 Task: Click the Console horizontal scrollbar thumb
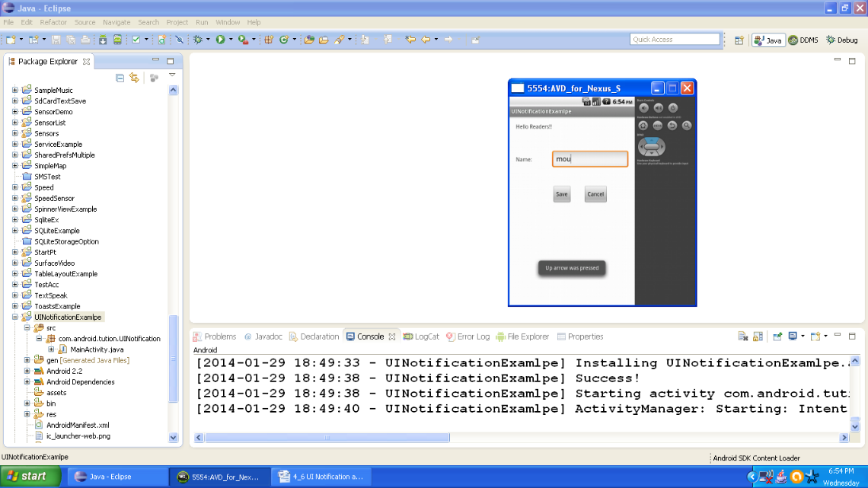click(327, 438)
